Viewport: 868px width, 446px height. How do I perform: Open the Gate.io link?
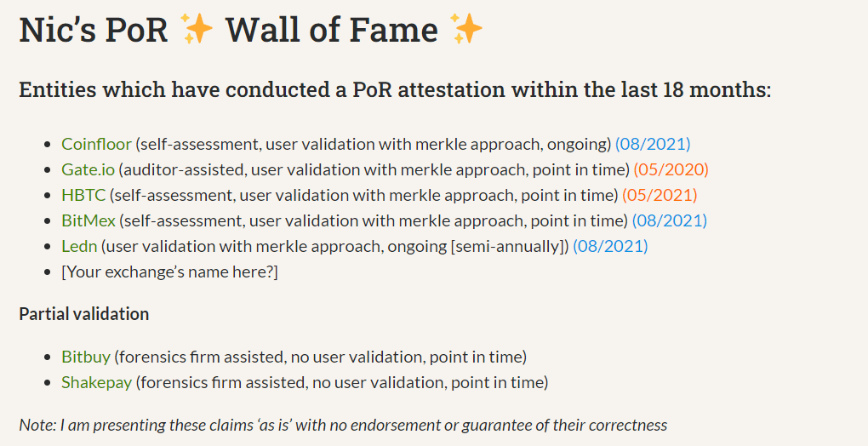pos(88,169)
